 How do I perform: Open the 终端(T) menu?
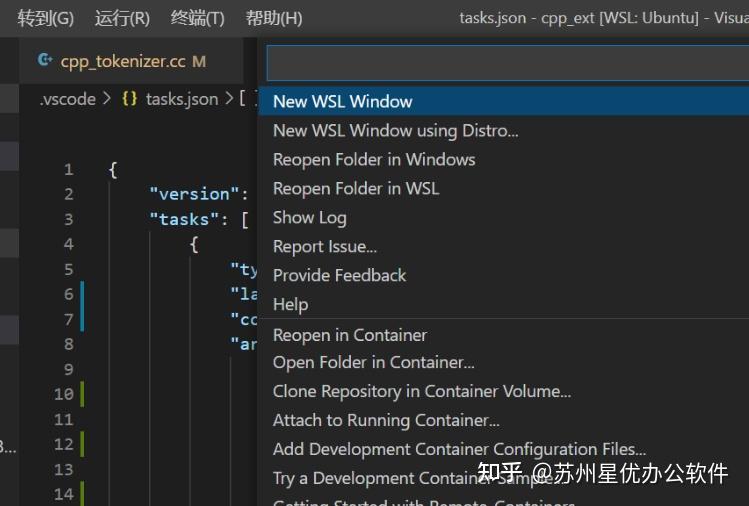pos(198,18)
